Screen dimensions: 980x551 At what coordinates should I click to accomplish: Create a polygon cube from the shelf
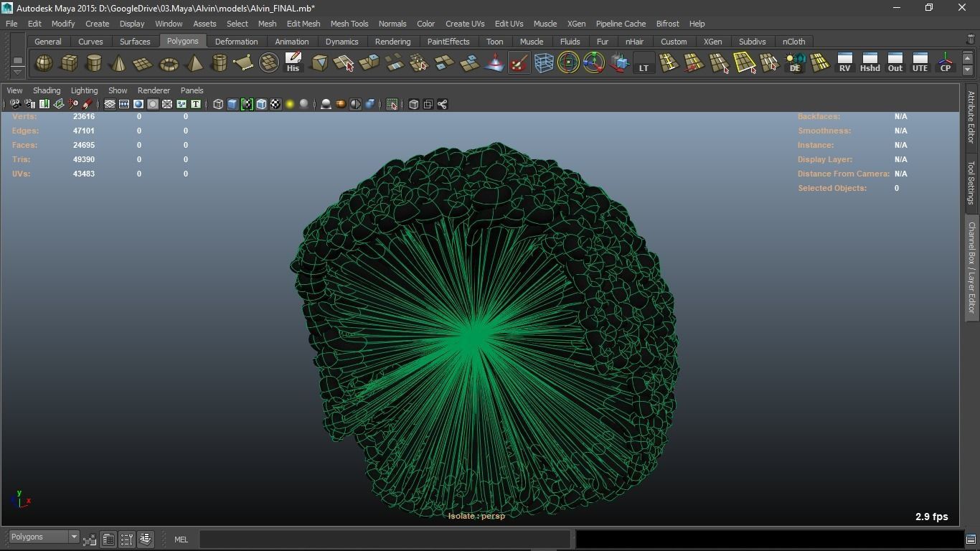click(x=69, y=63)
